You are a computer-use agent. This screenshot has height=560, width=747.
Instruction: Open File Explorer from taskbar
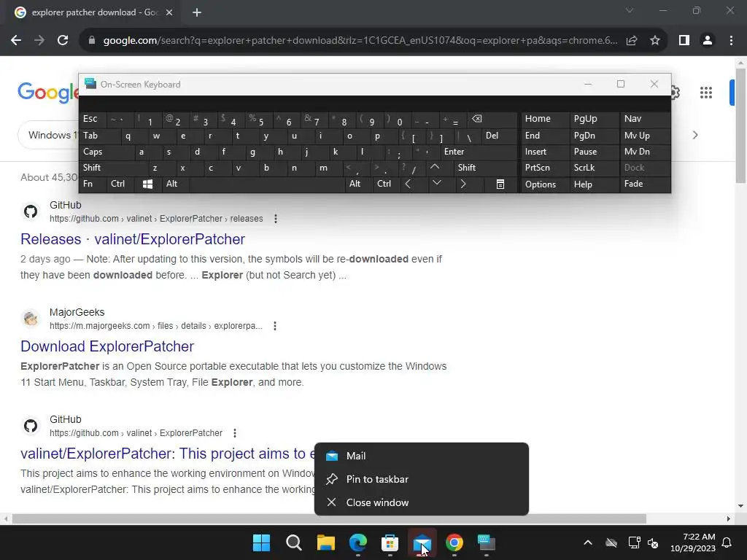tap(326, 542)
